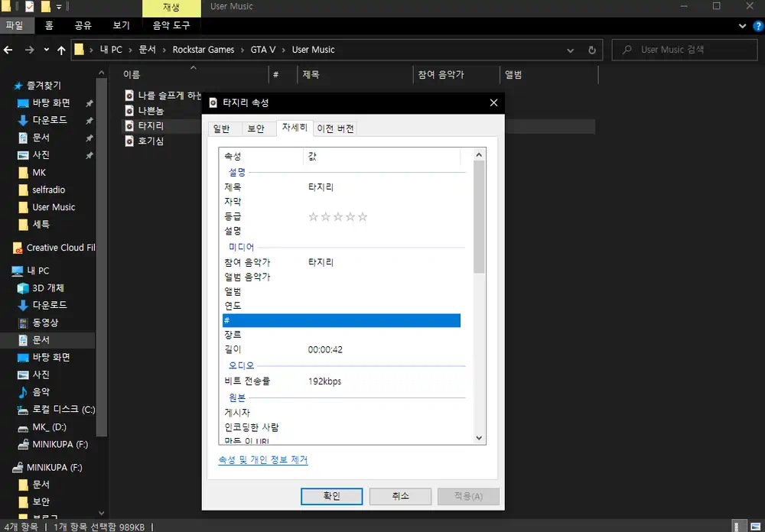The width and height of the screenshot is (765, 532).
Task: Set the rating to one star
Action: [x=313, y=217]
